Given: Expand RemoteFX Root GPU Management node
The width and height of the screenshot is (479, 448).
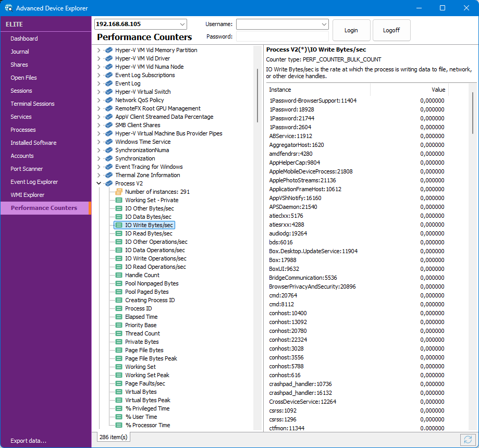Looking at the screenshot, I should pos(99,108).
